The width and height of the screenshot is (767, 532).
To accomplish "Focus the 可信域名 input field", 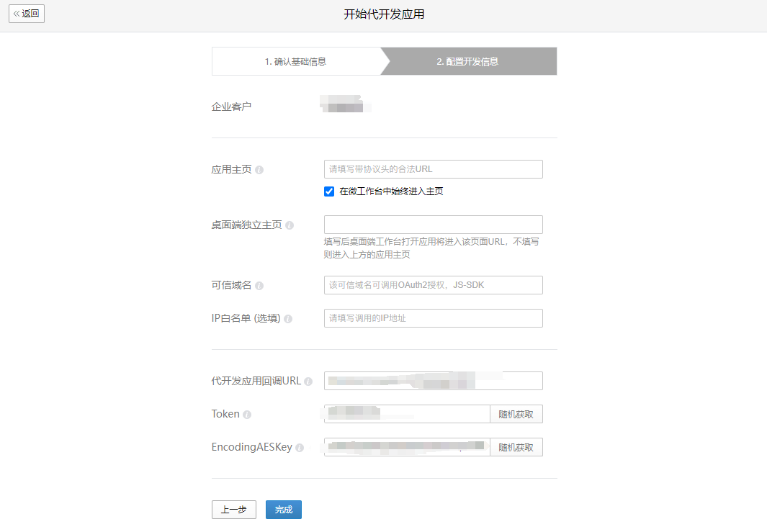I will pyautogui.click(x=434, y=285).
